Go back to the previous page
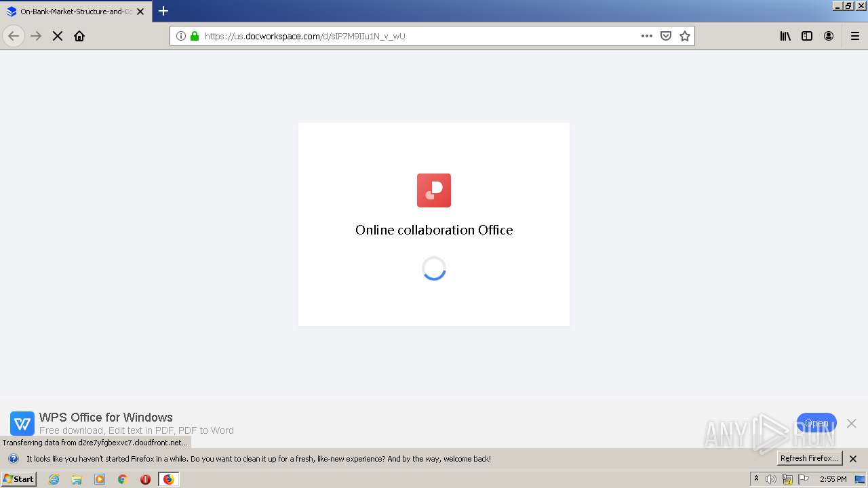Viewport: 868px width, 488px height. click(x=14, y=36)
